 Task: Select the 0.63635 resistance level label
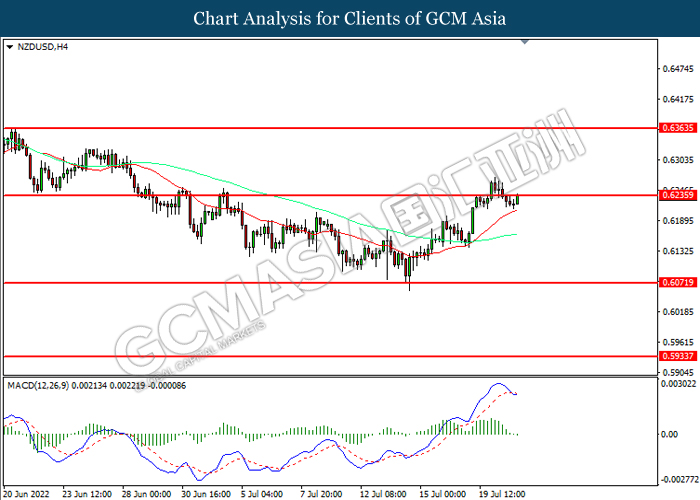[x=678, y=128]
